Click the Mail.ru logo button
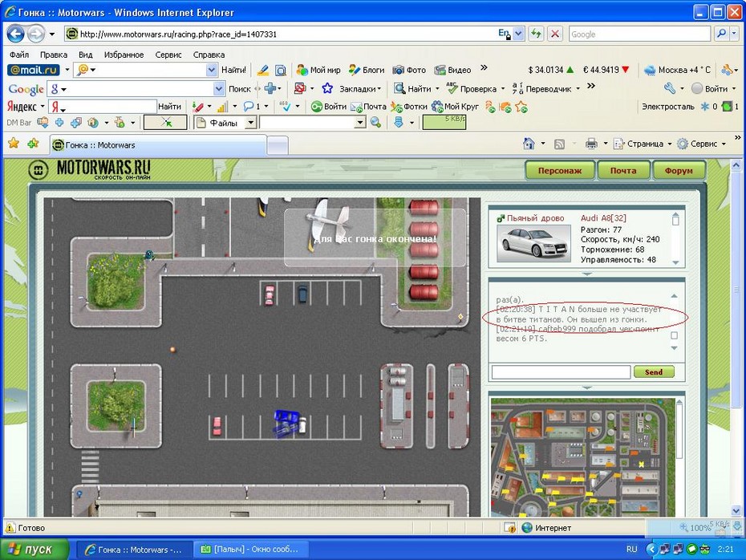The height and width of the screenshot is (560, 746). (x=34, y=70)
